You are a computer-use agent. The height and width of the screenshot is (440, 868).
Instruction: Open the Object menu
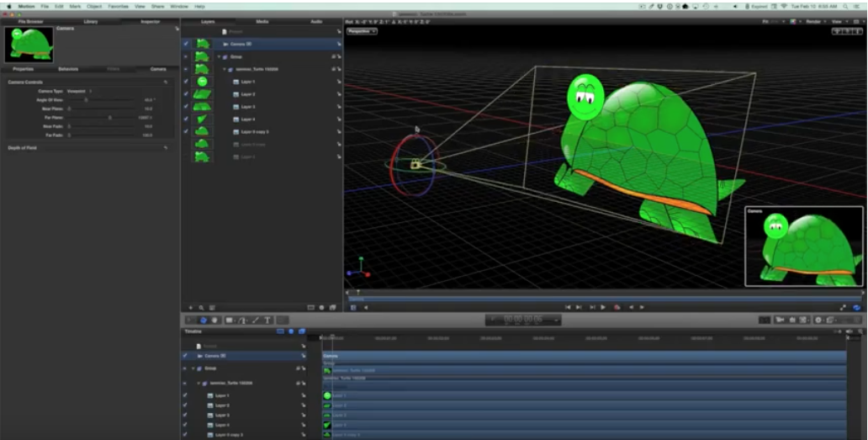[94, 6]
